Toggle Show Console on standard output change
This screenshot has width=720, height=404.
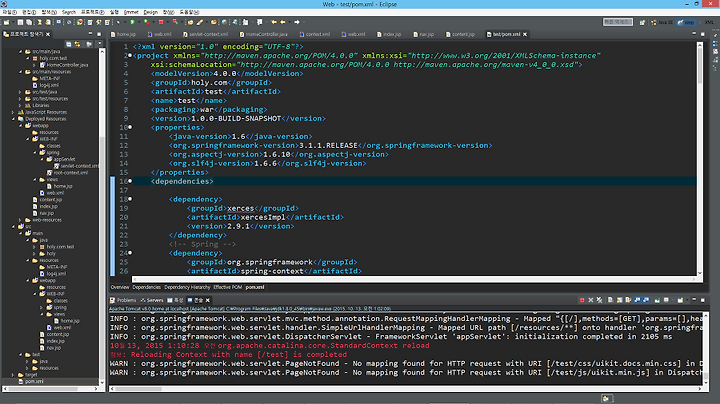point(637,300)
